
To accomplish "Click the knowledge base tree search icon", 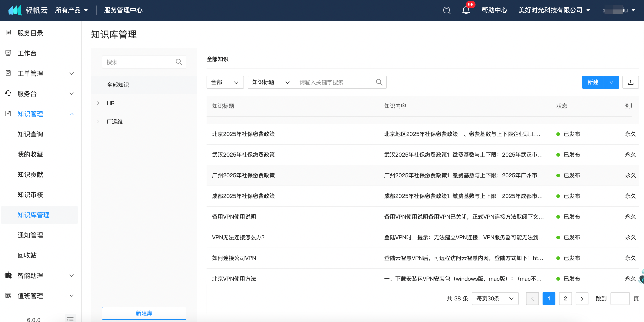I will pos(179,62).
